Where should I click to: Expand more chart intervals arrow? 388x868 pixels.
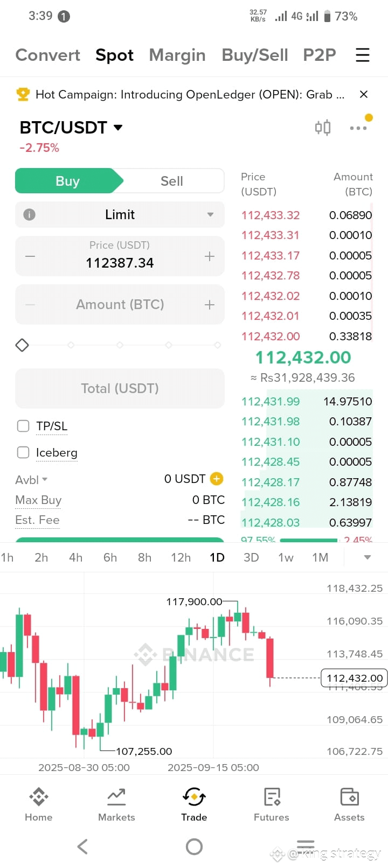[368, 557]
